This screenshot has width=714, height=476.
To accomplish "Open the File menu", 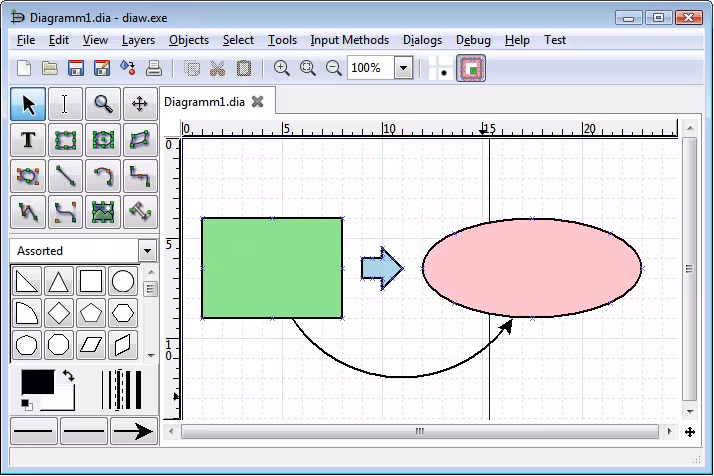I will (x=26, y=41).
